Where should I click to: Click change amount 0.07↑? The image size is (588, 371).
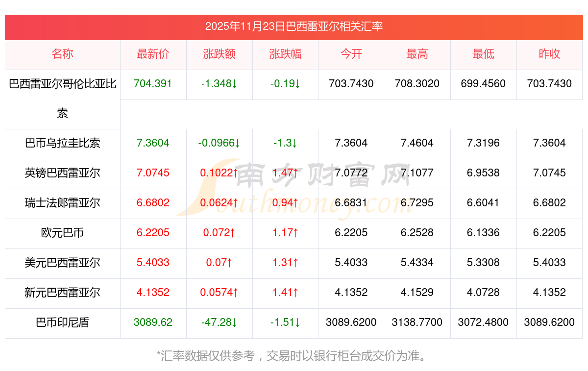pos(219,263)
